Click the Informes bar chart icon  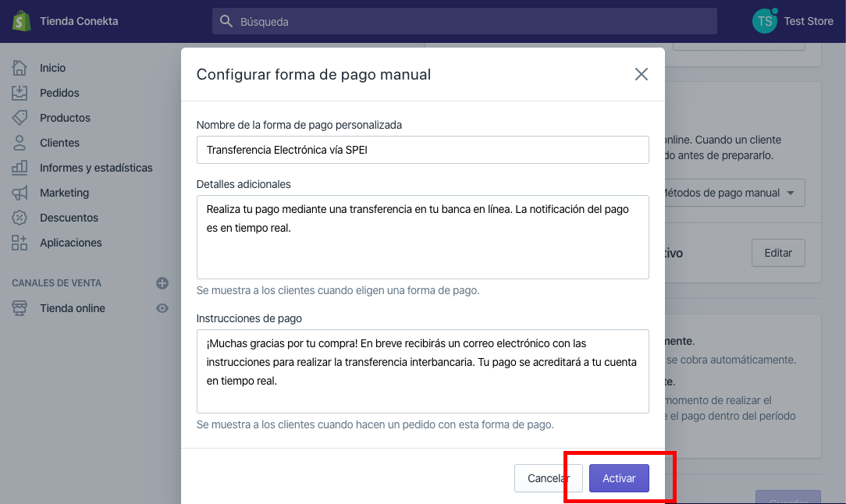[x=20, y=168]
